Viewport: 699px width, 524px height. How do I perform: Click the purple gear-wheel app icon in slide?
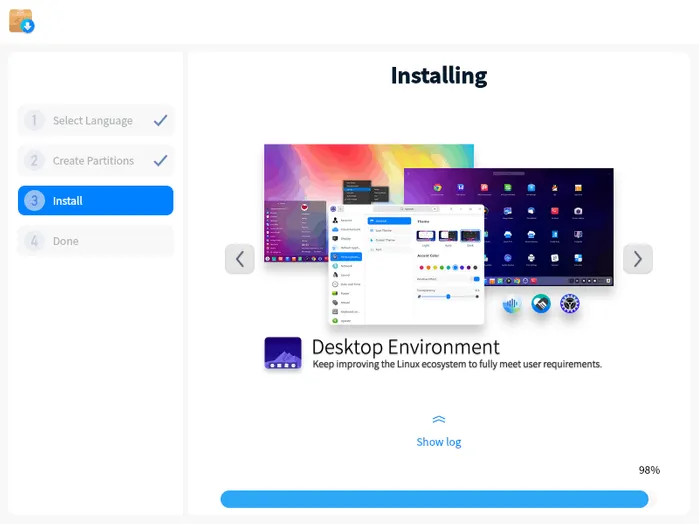570,304
